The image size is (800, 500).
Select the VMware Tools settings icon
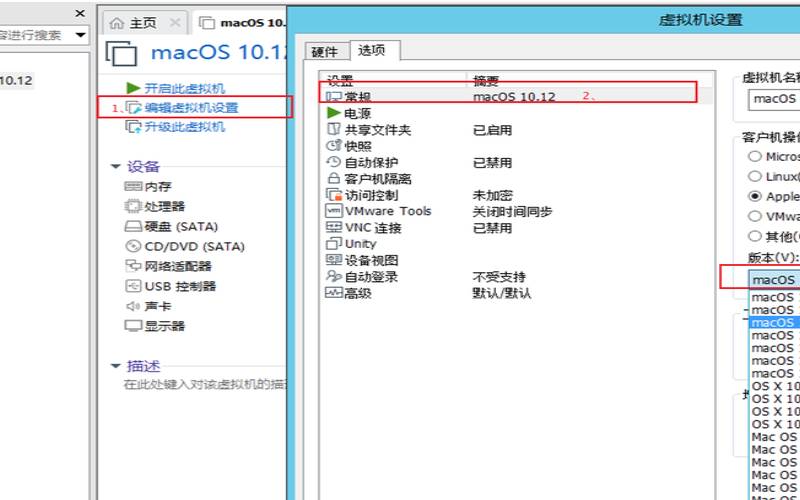(334, 211)
